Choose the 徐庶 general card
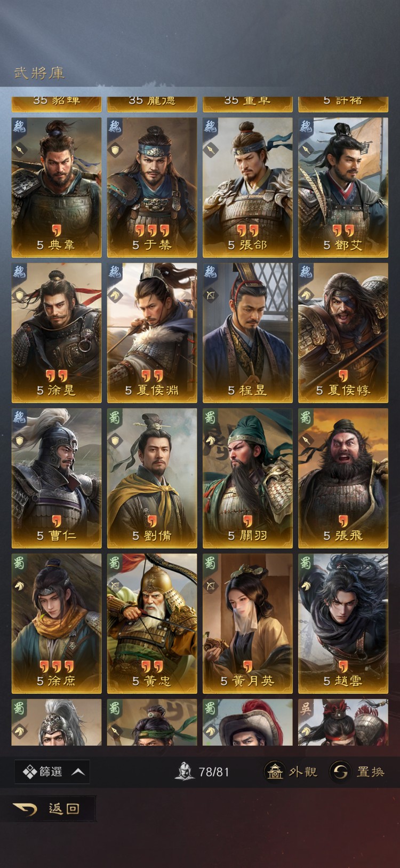 [x=57, y=624]
